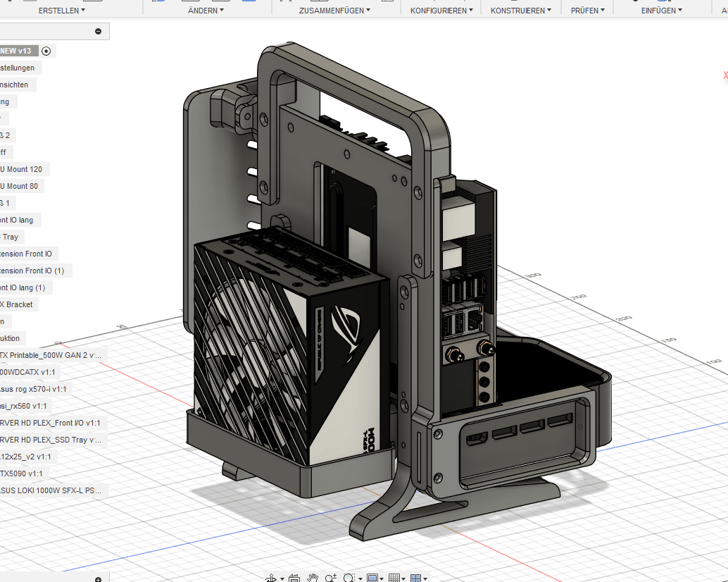Select the 'si_rx560 v1:1' component
The width and height of the screenshot is (728, 582).
click(25, 406)
